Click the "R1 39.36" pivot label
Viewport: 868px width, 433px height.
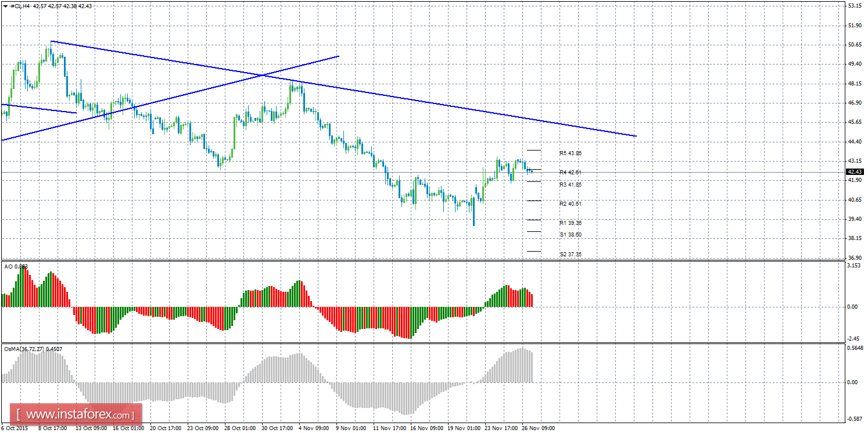[571, 223]
